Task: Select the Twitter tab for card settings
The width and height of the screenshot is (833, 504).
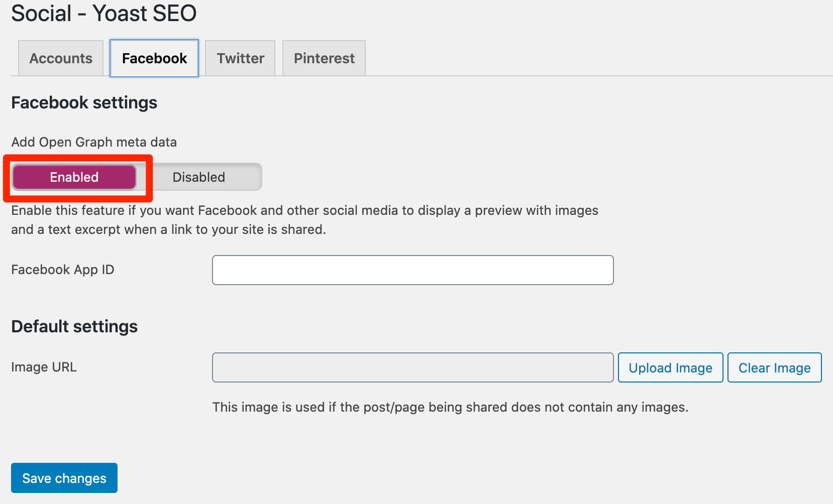Action: (240, 58)
